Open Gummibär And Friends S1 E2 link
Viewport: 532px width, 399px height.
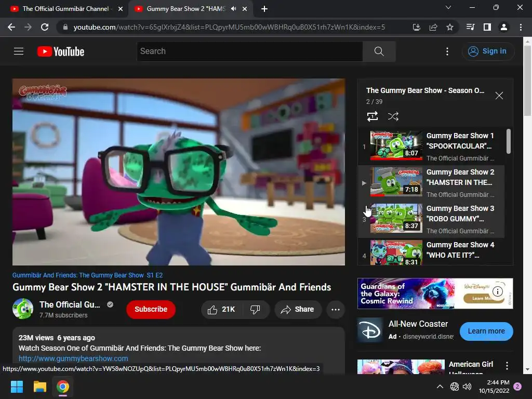pos(87,275)
